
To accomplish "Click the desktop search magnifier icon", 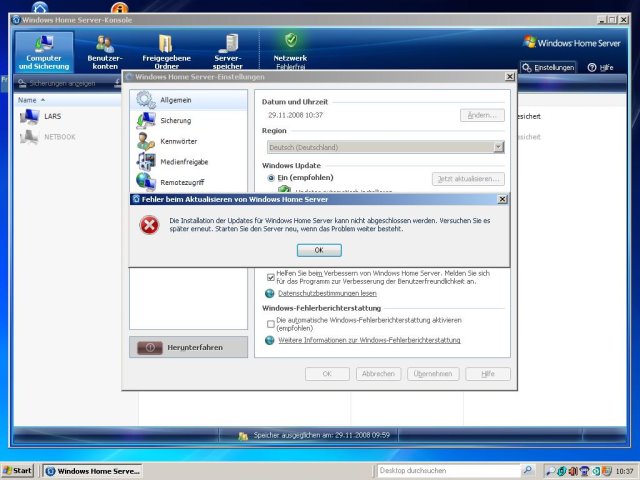I will point(528,471).
